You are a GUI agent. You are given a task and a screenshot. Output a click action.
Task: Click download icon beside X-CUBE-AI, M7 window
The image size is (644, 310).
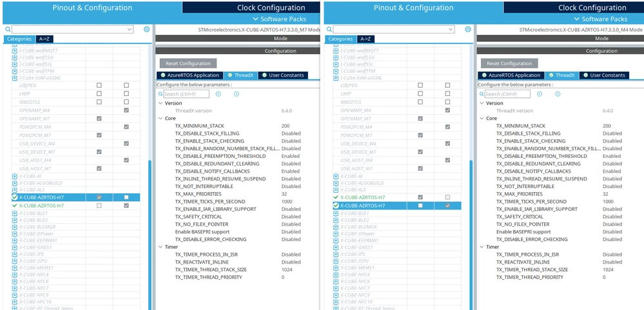tap(15, 176)
